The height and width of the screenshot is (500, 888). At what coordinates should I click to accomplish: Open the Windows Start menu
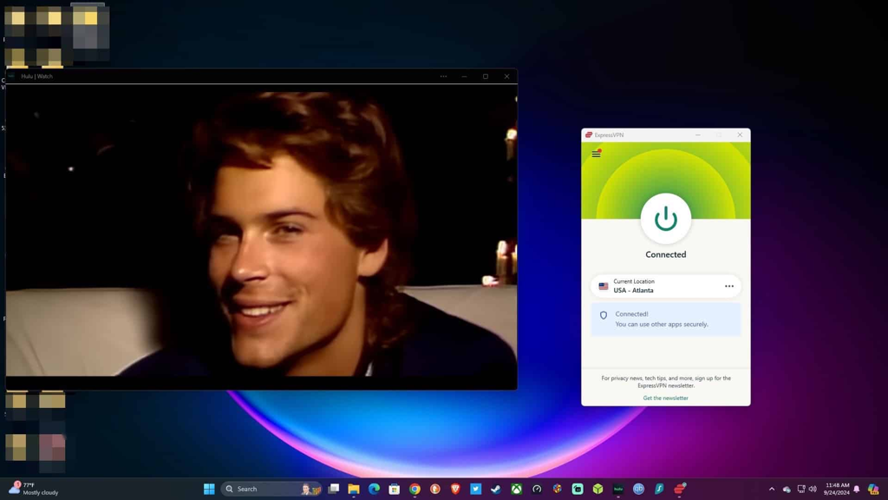coord(209,489)
